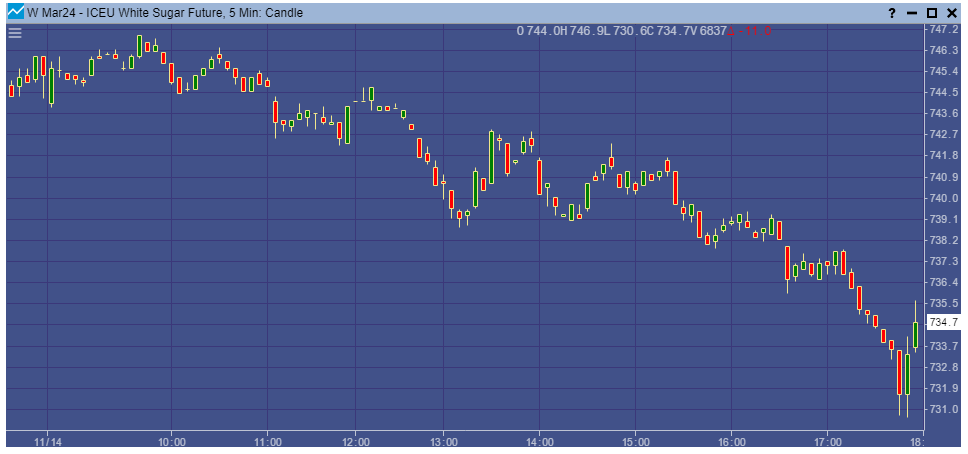Click the 739.1 price axis label

pyautogui.click(x=943, y=219)
